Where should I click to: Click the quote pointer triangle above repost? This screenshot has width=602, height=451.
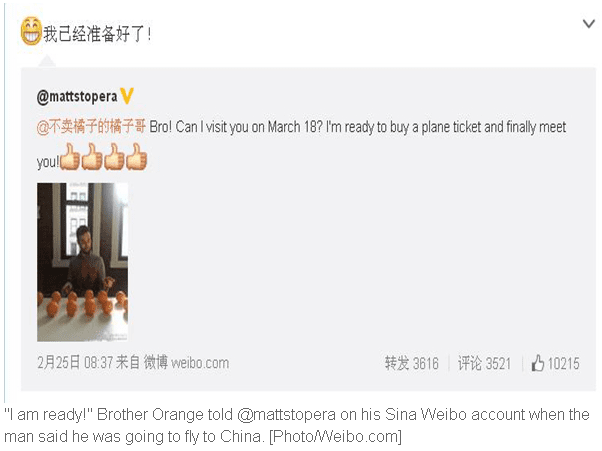47,61
